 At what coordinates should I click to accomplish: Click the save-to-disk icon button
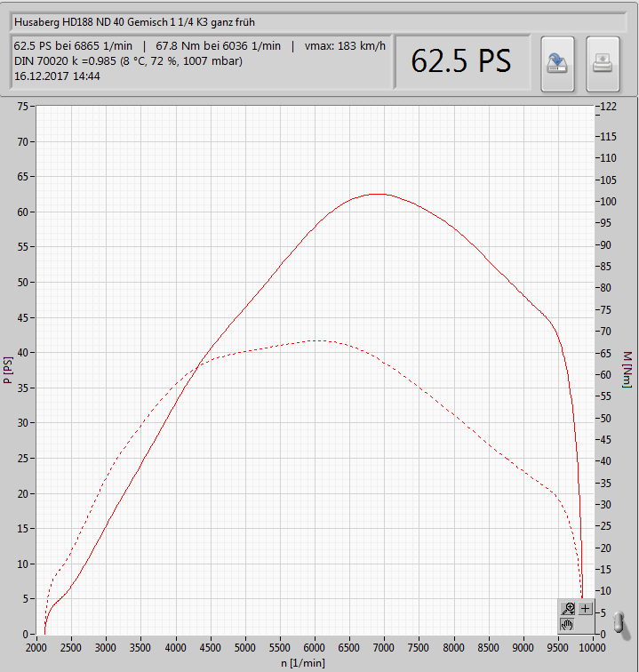557,63
